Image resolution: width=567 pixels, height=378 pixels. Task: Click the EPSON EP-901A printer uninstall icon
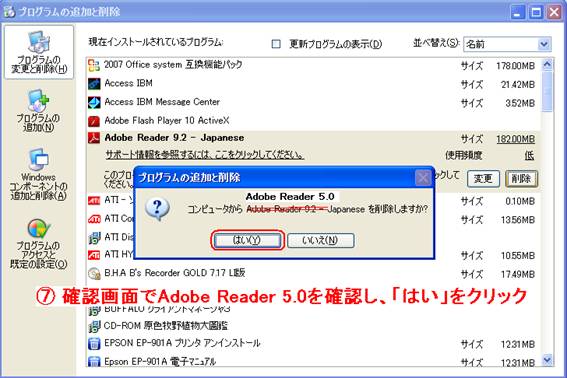[94, 343]
